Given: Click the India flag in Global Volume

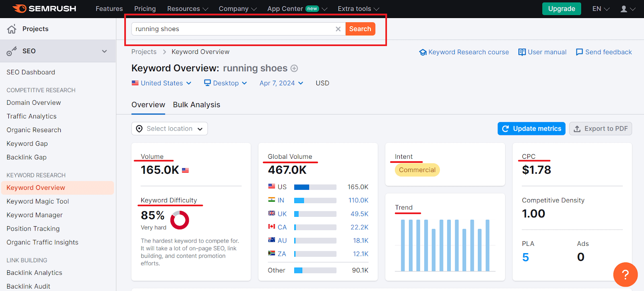Looking at the screenshot, I should pos(272,200).
